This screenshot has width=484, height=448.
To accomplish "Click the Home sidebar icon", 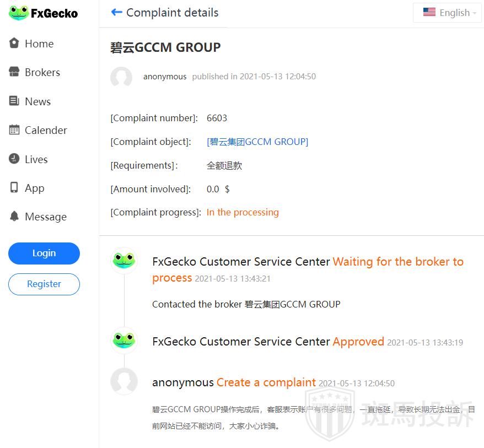I will 14,43.
